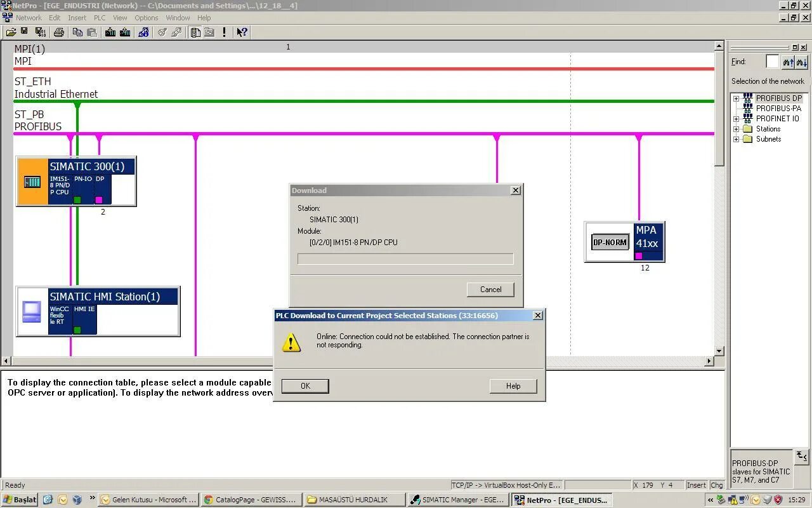Click the magenta DP interface square on SIMATIC 300(1)
The image size is (812, 508).
99,200
